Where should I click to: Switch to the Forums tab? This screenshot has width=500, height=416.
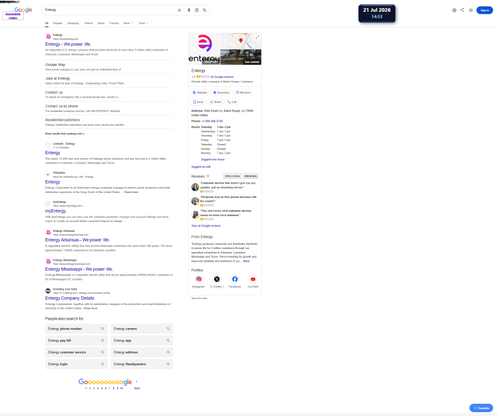[114, 23]
